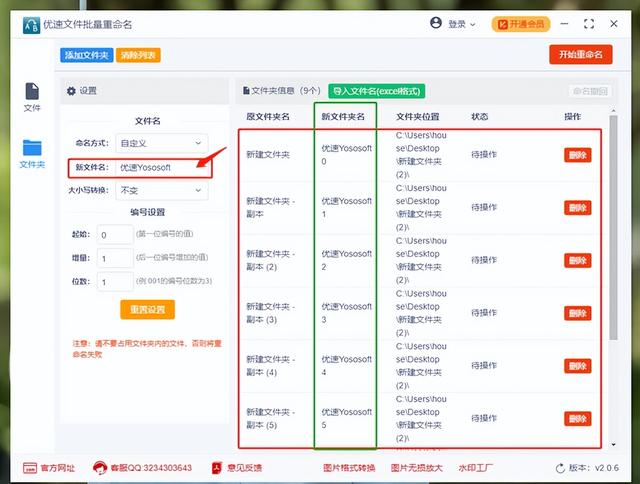The width and height of the screenshot is (640, 484).
Task: Open the 水印工厂 watermark factory link
Action: 476,468
